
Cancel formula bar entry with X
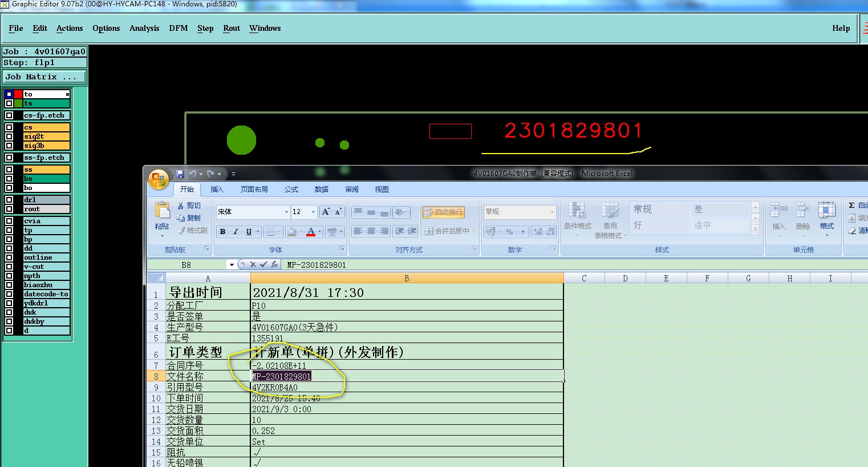point(253,264)
